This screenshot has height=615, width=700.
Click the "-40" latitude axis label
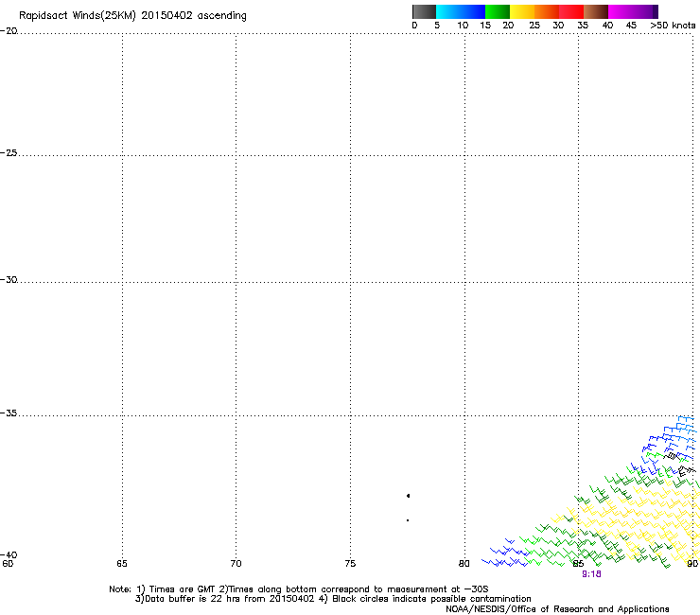pyautogui.click(x=9, y=554)
